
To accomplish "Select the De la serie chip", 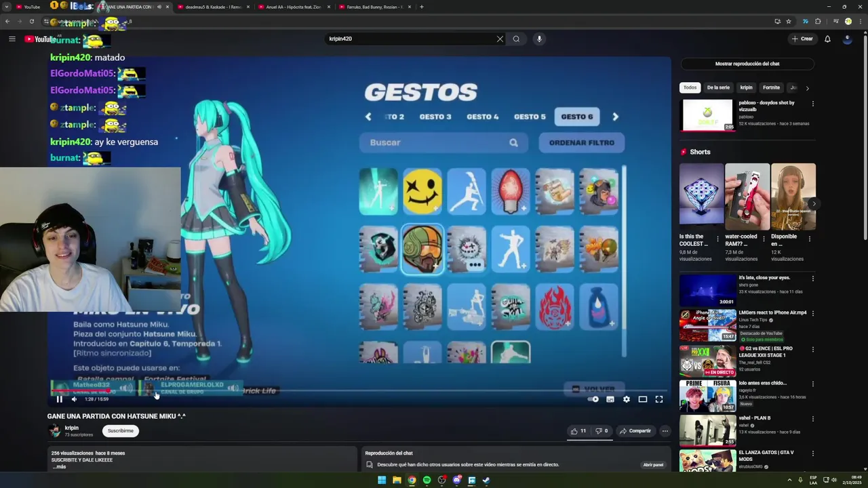I will pyautogui.click(x=718, y=87).
